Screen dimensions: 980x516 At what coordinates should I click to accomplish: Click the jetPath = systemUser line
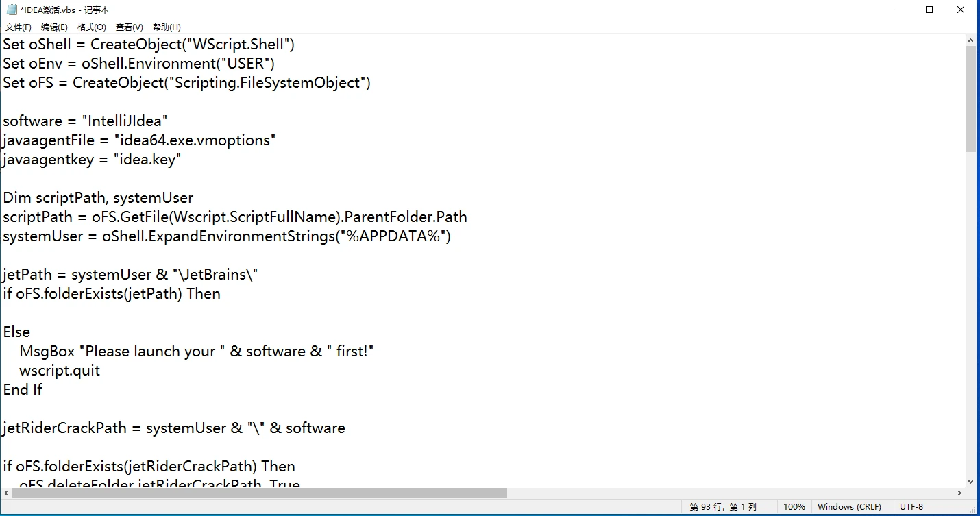click(x=130, y=275)
